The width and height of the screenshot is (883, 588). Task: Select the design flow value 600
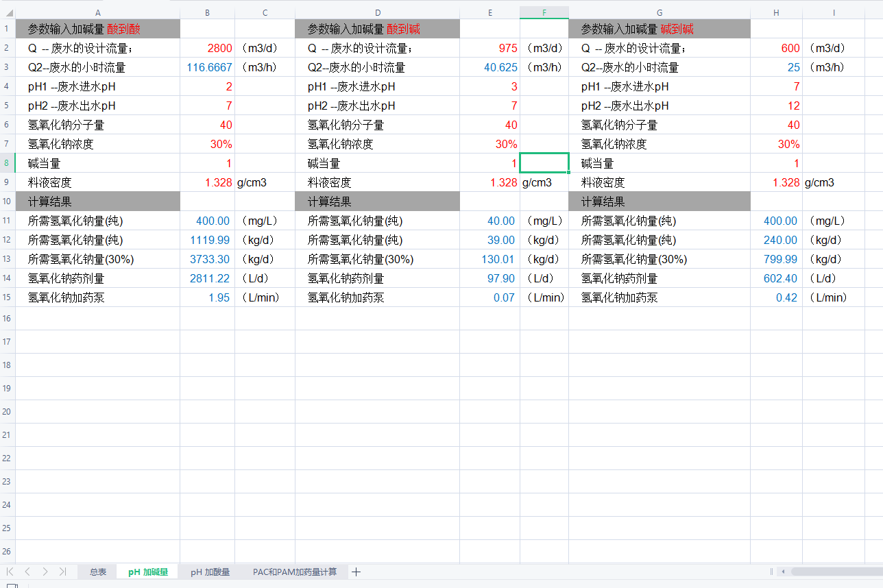[776, 48]
